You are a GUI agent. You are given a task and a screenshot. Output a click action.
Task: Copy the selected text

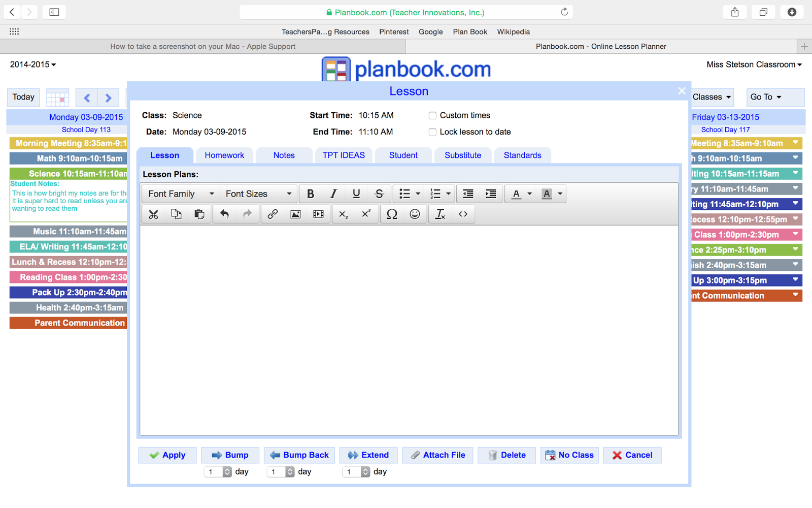point(176,214)
